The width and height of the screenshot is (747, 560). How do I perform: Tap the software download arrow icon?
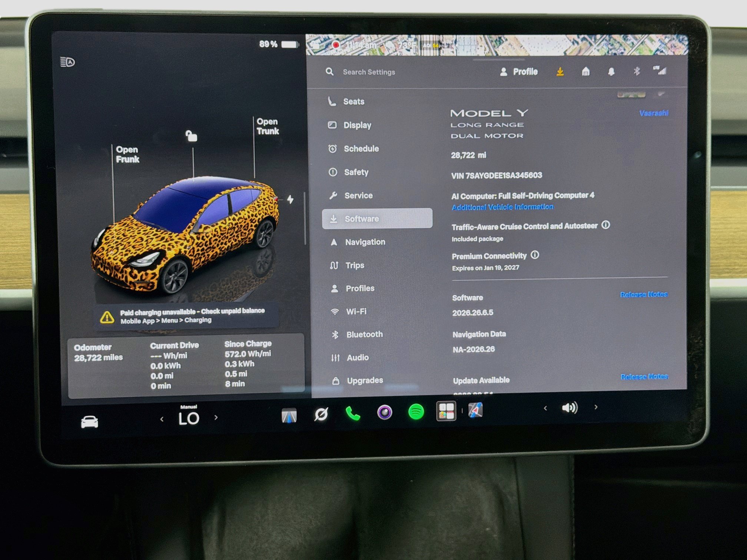click(x=560, y=71)
